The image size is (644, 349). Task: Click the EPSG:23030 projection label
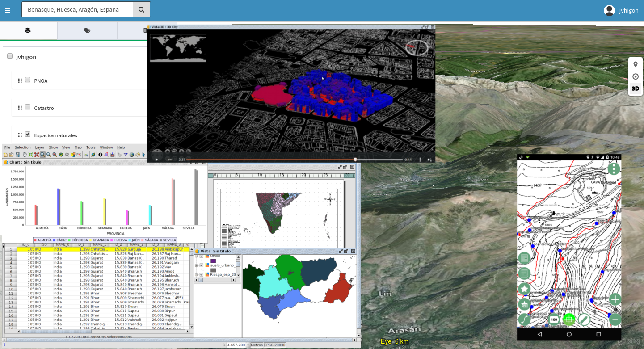274,345
